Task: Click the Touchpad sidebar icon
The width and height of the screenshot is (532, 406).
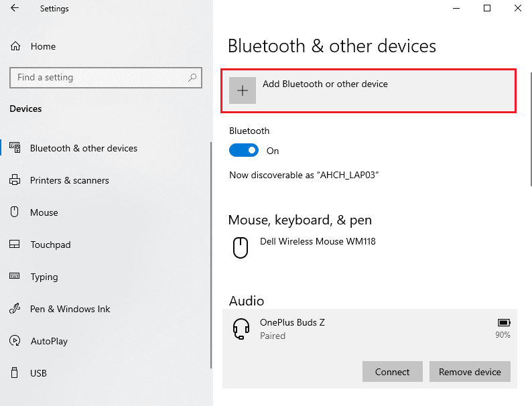Action: tap(14, 245)
